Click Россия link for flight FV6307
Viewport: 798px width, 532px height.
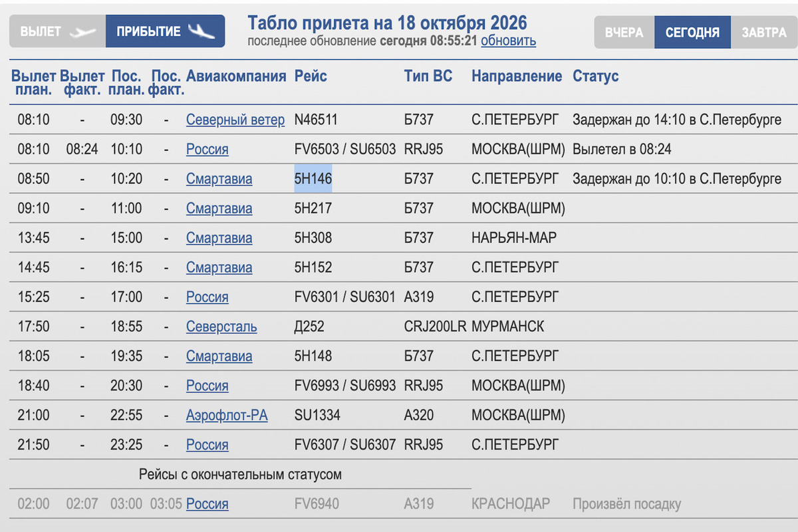click(207, 445)
